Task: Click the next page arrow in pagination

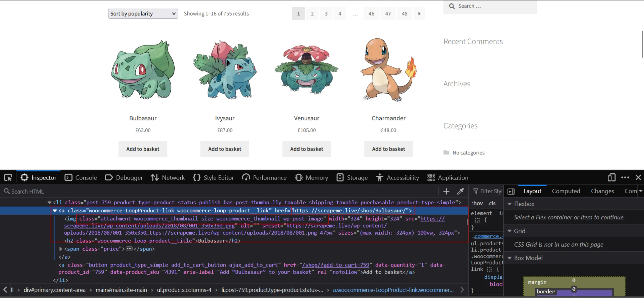Action: click(419, 14)
